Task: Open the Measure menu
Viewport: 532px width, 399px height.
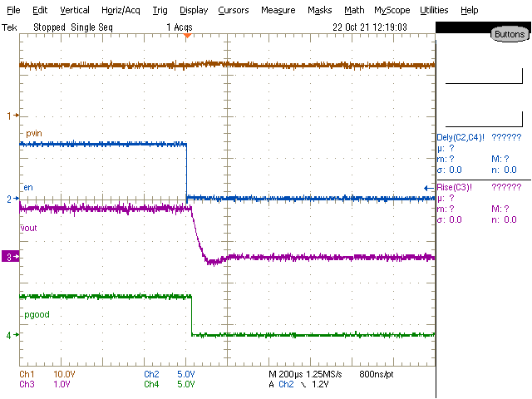Action: [278, 10]
